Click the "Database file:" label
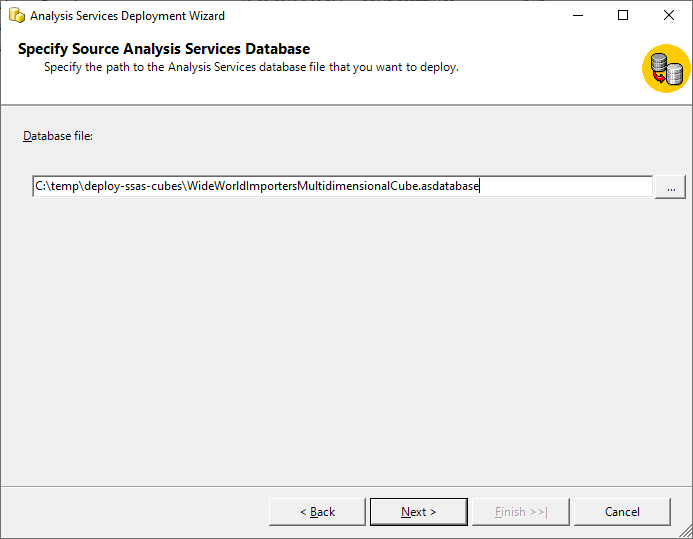The image size is (693, 539). 58,136
